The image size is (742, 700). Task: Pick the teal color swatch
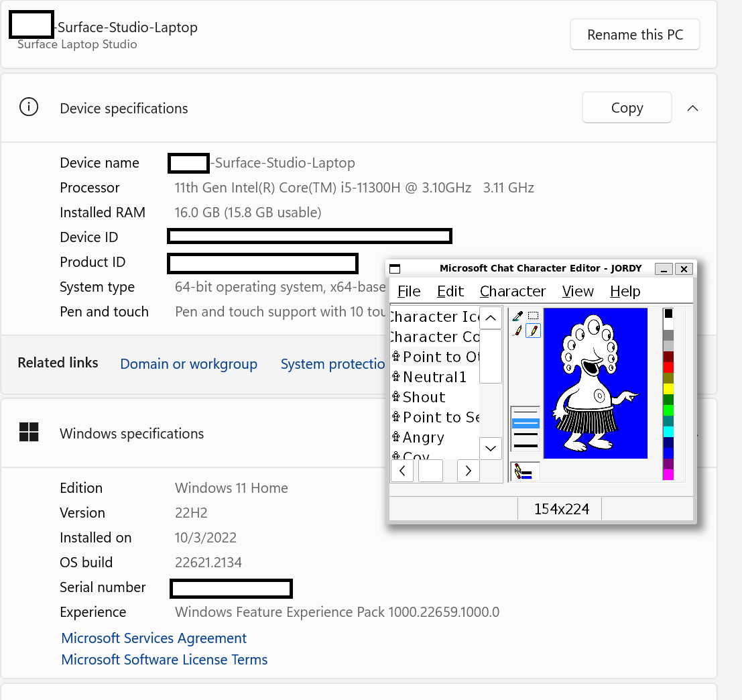(x=668, y=421)
